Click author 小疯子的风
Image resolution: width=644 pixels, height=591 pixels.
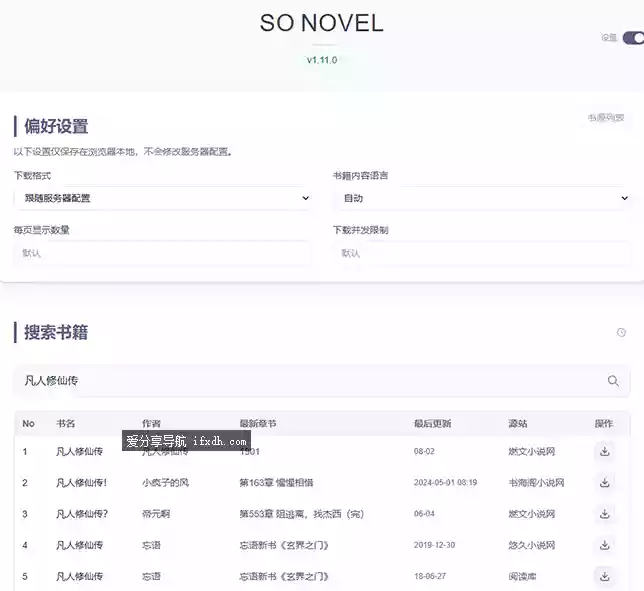tap(165, 483)
